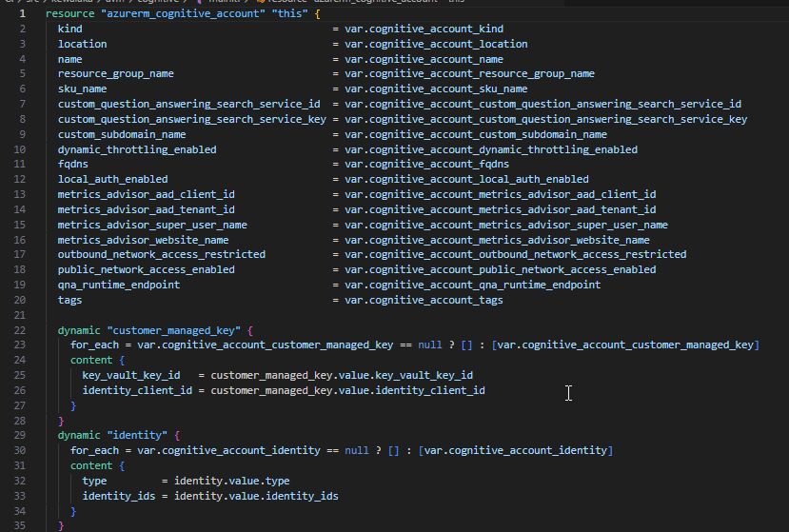
Task: Click [var.cognitive_account_identity] list on line 30
Action: point(515,449)
